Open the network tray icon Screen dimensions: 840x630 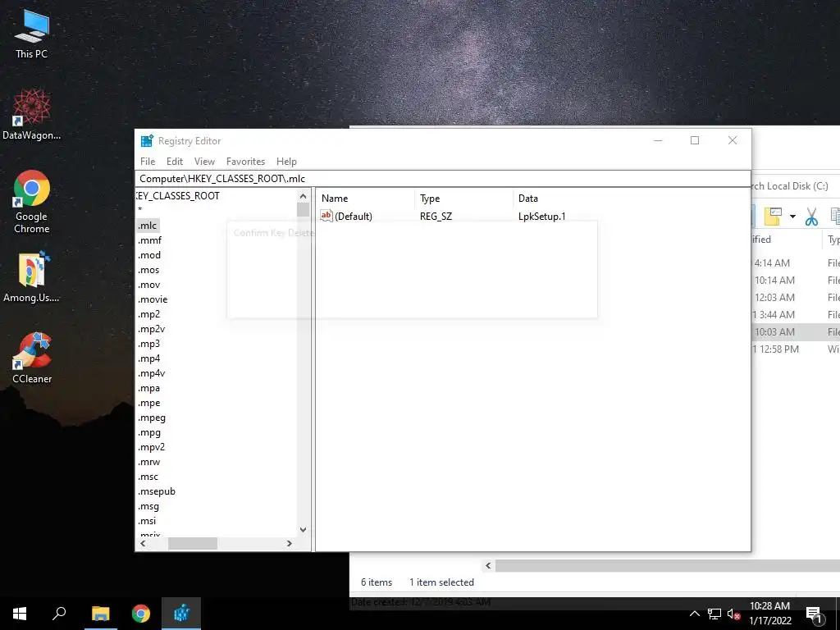click(714, 614)
